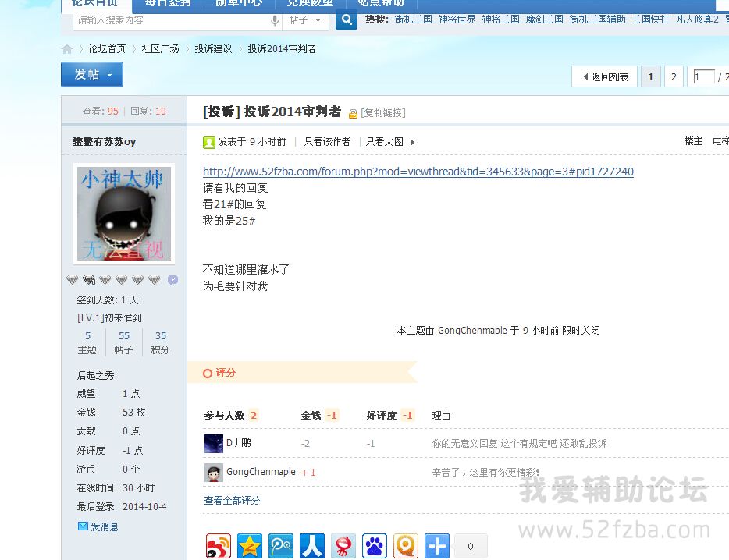Click the first diamond rank icon

pos(72,279)
